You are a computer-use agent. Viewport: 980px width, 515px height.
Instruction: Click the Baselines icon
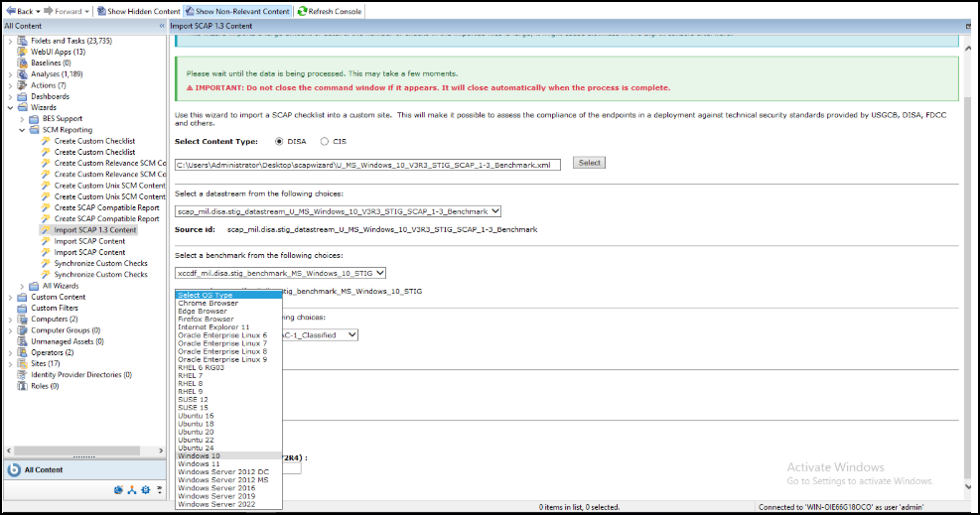point(23,64)
